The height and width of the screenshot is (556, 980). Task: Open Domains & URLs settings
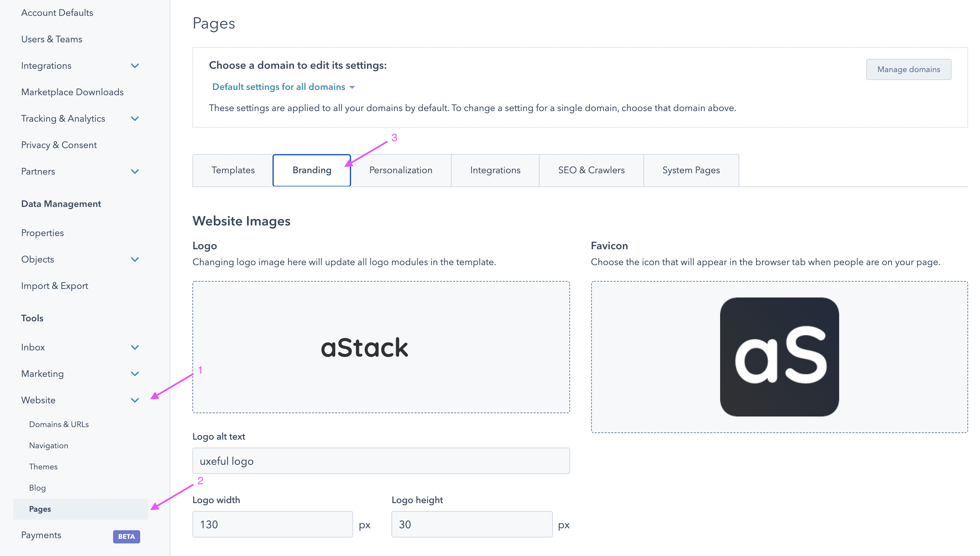coord(59,424)
